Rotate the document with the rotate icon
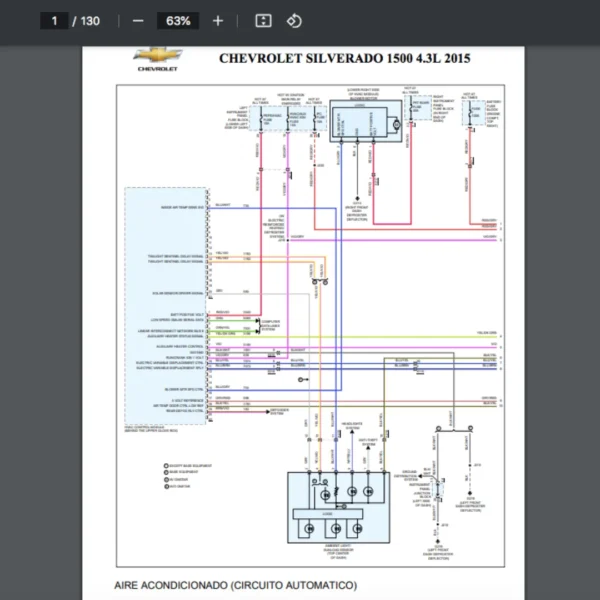Screen dimensions: 600x600 [294, 20]
